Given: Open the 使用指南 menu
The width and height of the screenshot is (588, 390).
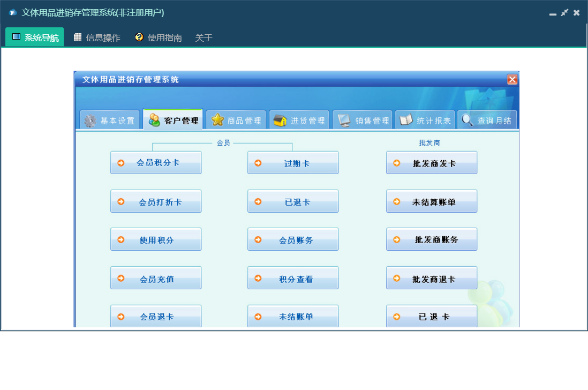Looking at the screenshot, I should click(159, 37).
